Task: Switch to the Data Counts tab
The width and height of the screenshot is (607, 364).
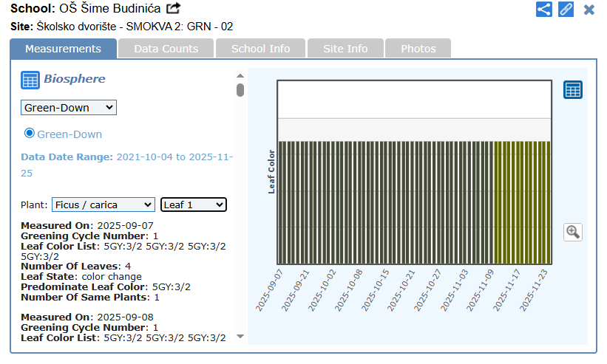Action: pos(166,49)
